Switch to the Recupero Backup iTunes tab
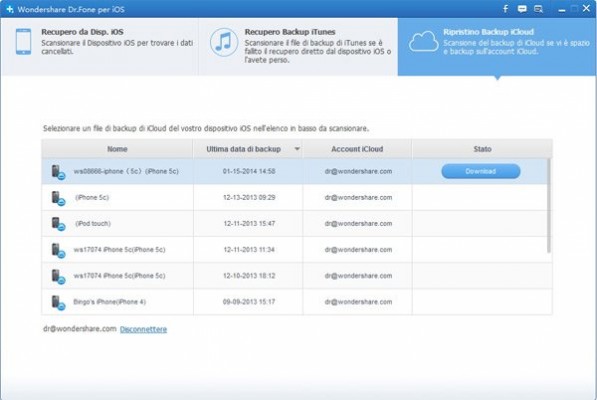 tap(298, 46)
